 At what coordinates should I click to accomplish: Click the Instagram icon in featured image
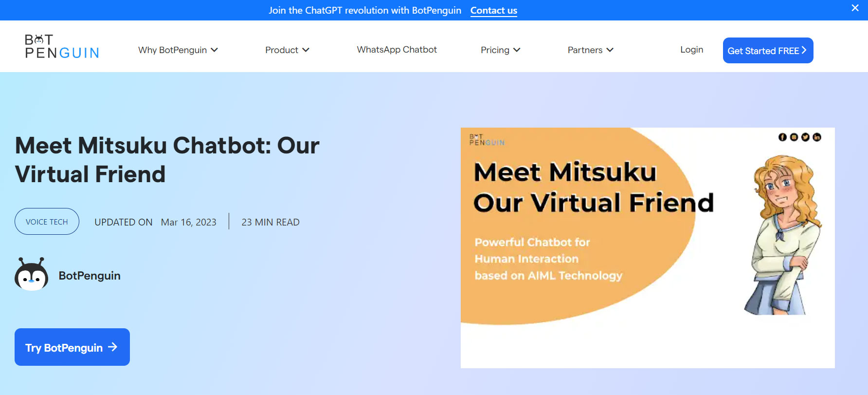coord(794,137)
